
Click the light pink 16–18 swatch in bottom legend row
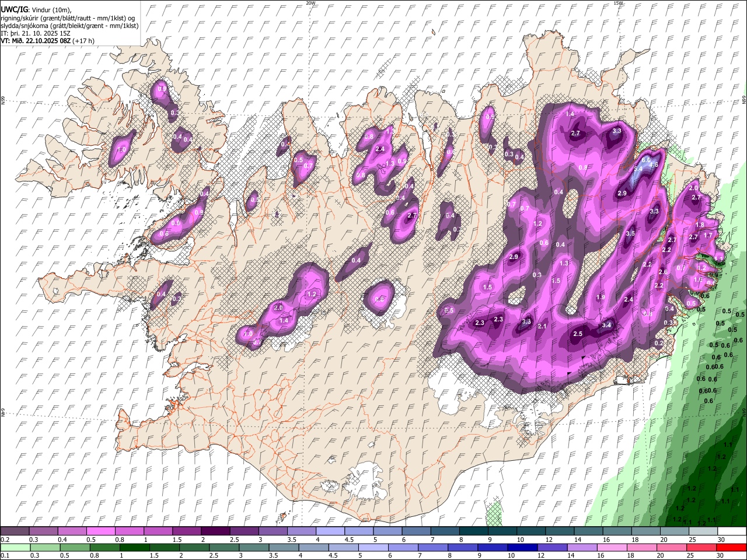pos(612,547)
